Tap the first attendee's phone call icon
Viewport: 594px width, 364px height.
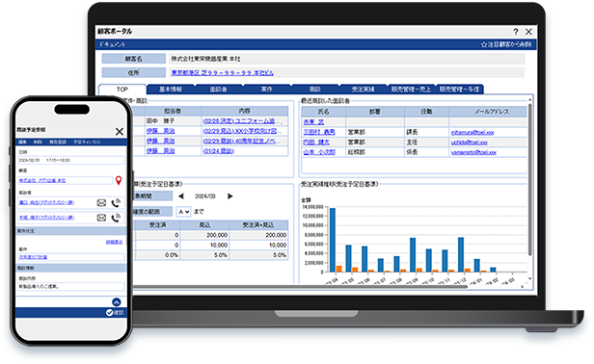116,203
